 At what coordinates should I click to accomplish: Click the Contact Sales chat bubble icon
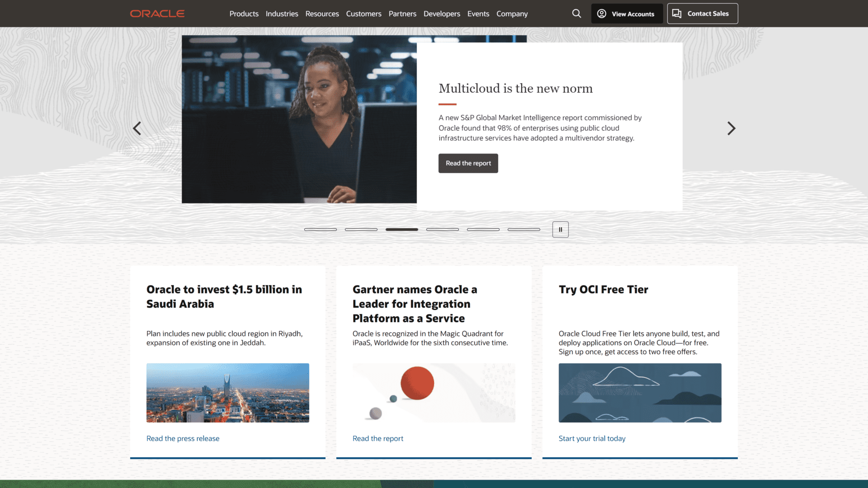click(677, 13)
